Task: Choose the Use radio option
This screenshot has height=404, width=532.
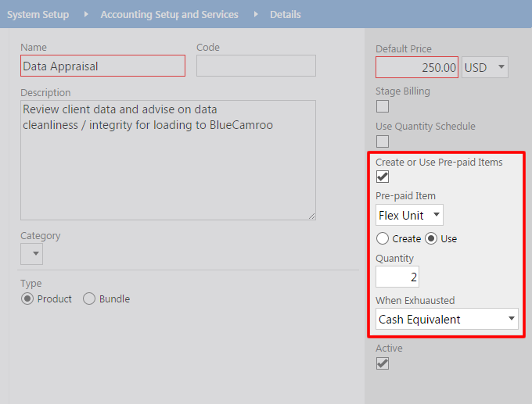Action: (x=431, y=238)
